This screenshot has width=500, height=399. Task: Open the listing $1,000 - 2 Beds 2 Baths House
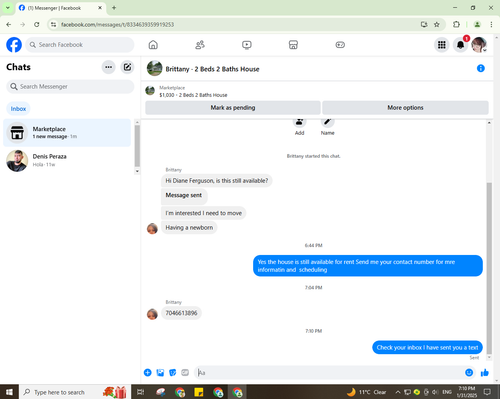tap(193, 95)
